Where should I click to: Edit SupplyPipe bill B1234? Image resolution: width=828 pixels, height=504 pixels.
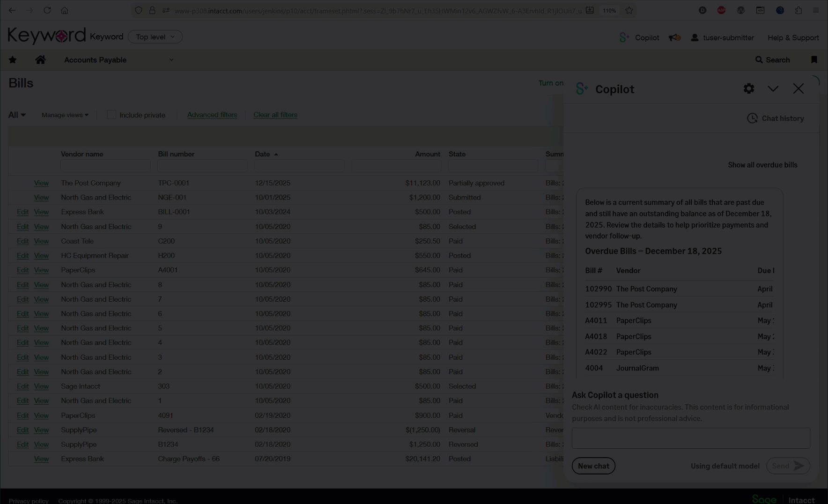(x=22, y=445)
